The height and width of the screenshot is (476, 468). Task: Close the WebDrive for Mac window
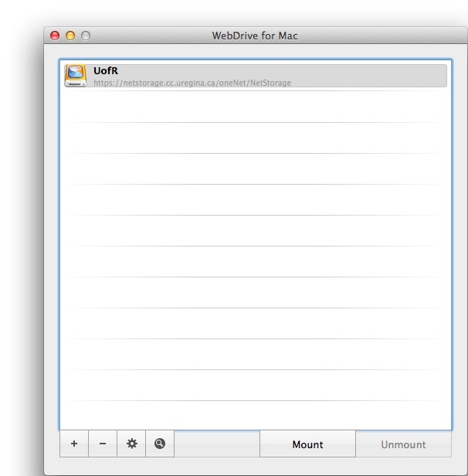[x=55, y=36]
